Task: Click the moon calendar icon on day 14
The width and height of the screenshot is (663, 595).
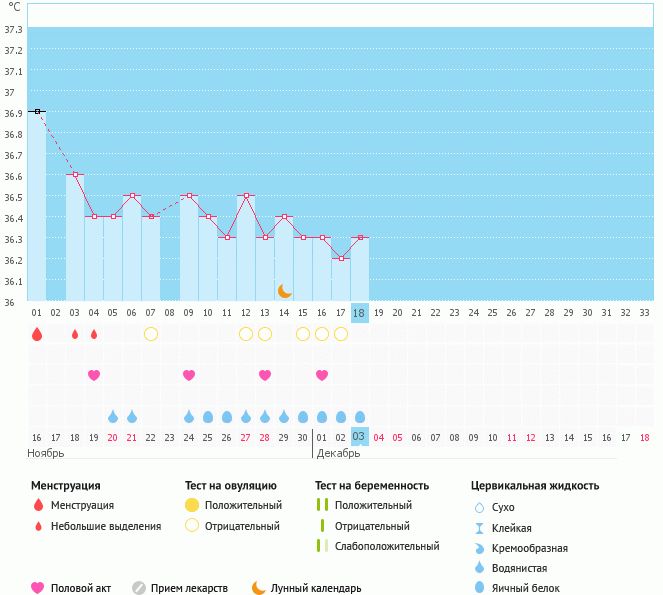Action: click(285, 291)
